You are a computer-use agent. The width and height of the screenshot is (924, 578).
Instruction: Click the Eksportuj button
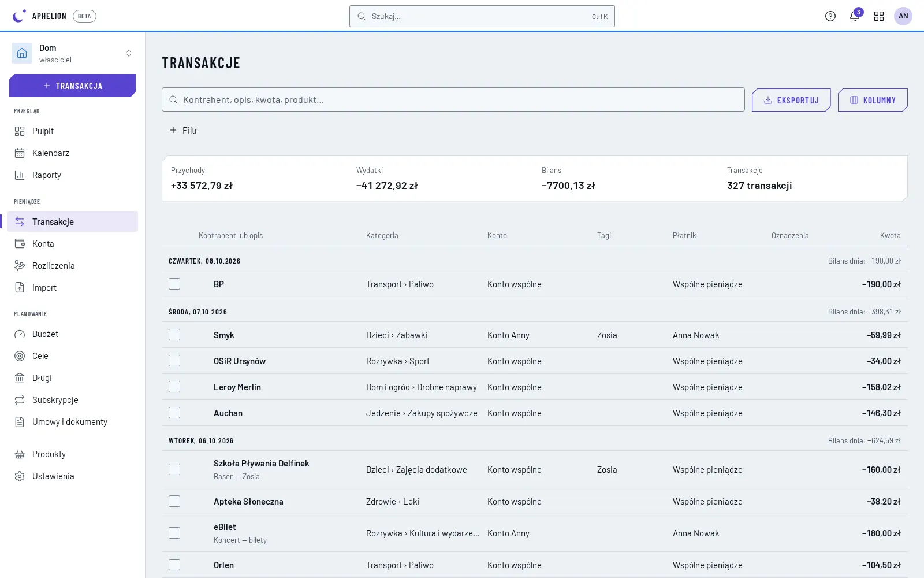[x=791, y=100]
